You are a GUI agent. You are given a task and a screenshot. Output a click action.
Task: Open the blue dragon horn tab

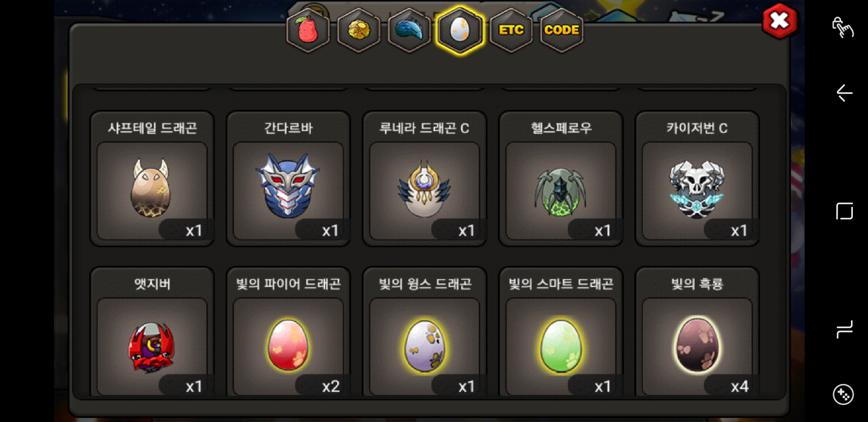[409, 30]
